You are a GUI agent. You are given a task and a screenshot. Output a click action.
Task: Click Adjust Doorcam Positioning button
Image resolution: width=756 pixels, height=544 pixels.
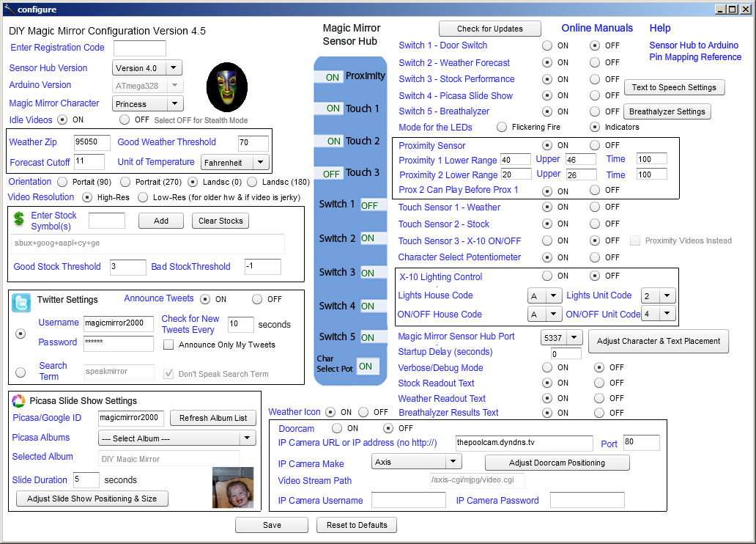tap(557, 463)
